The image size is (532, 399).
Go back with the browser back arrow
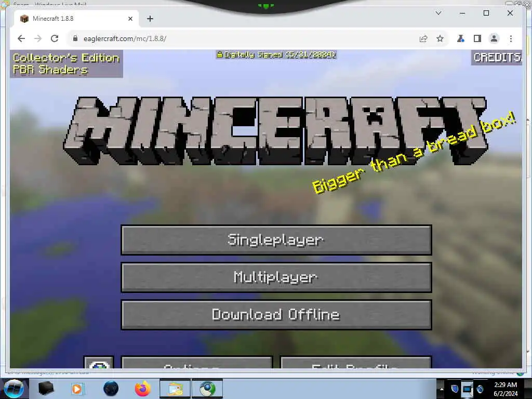(21, 38)
